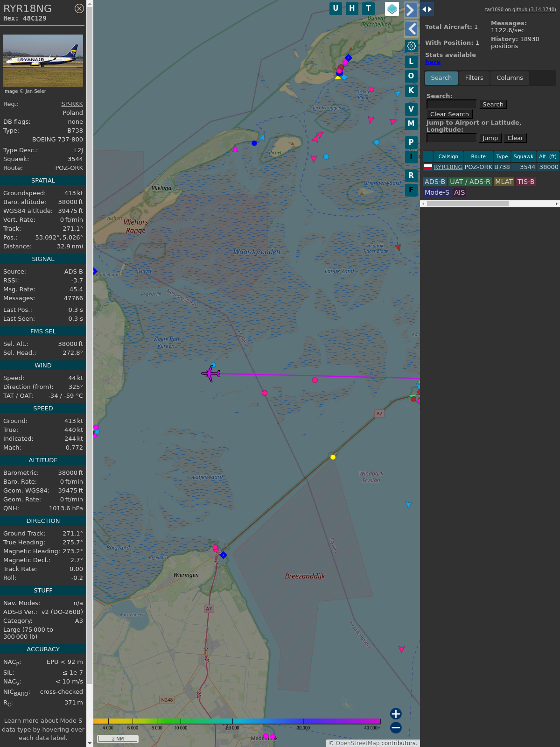Viewport: 560px width, 747px height.
Task: Click the scrollbar right arrow in sidebar
Action: coord(557,204)
